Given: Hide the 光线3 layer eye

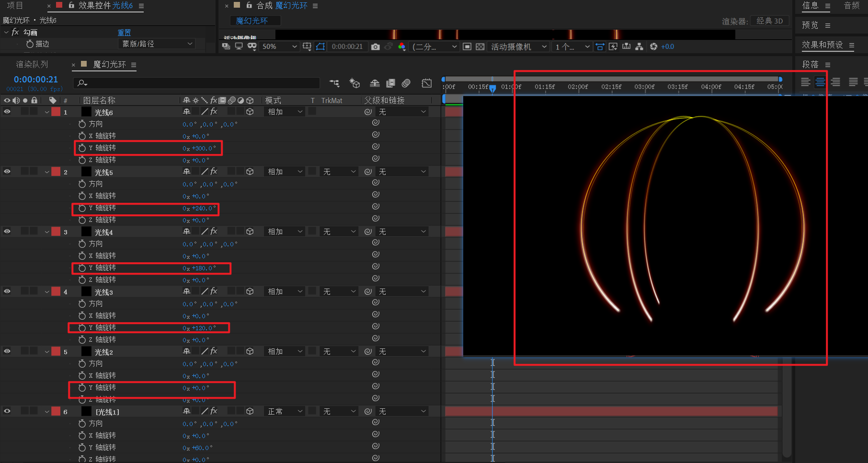Looking at the screenshot, I should coord(7,291).
